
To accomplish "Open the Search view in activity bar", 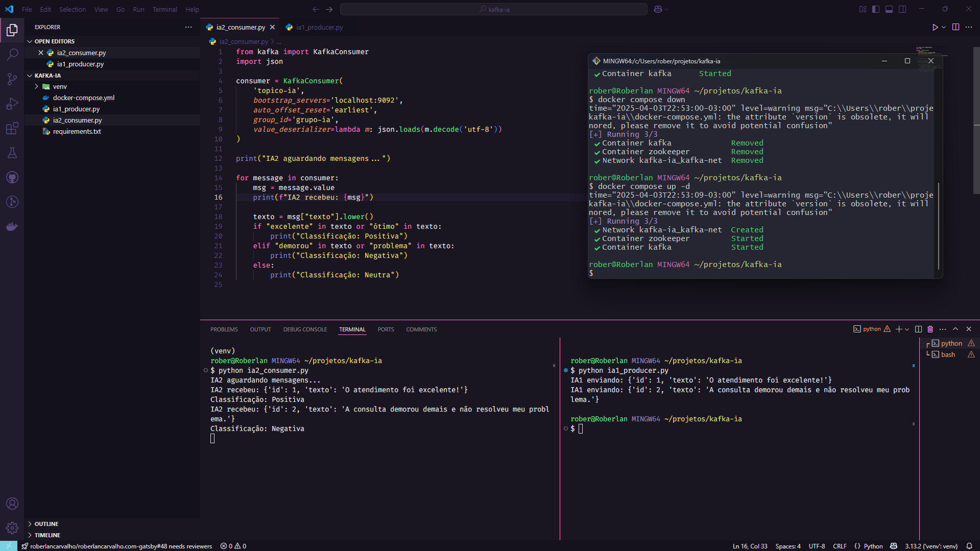I will pos(12,54).
